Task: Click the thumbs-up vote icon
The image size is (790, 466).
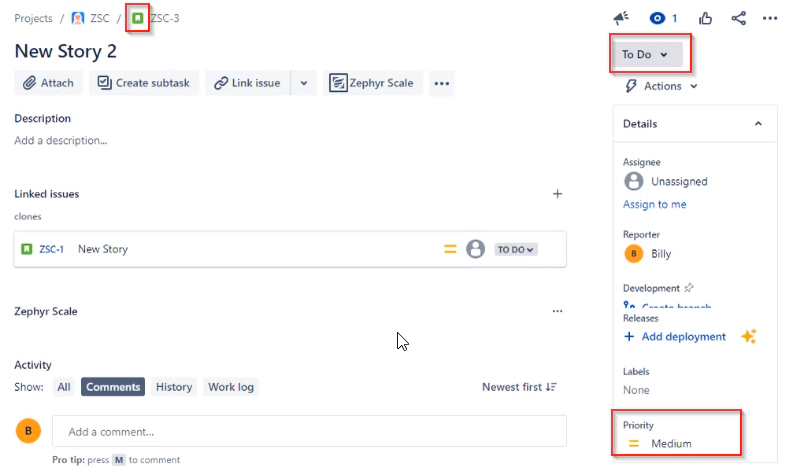Action: pyautogui.click(x=705, y=19)
